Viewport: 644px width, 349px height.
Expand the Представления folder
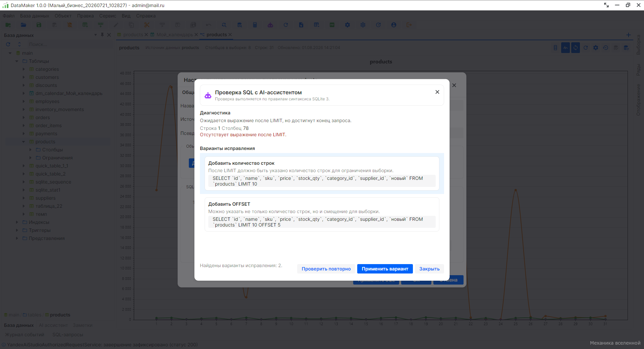(x=17, y=238)
